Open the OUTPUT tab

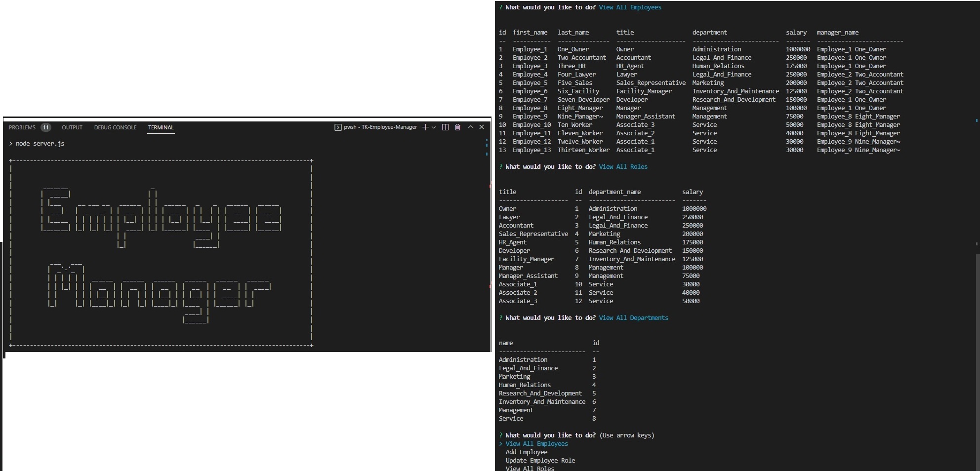pos(72,127)
